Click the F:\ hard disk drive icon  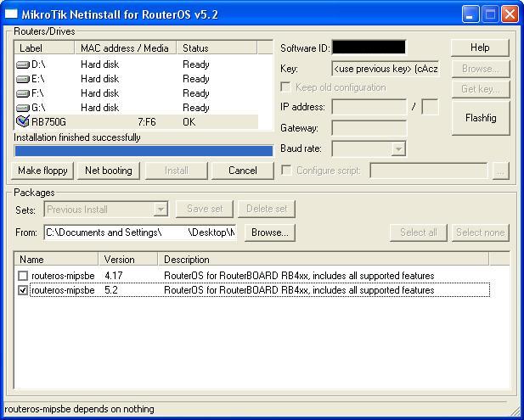point(22,93)
